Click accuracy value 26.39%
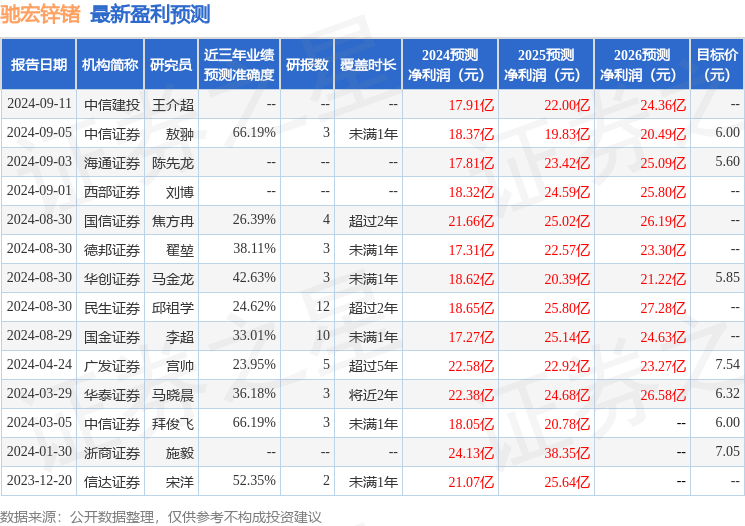The width and height of the screenshot is (745, 526). point(254,220)
